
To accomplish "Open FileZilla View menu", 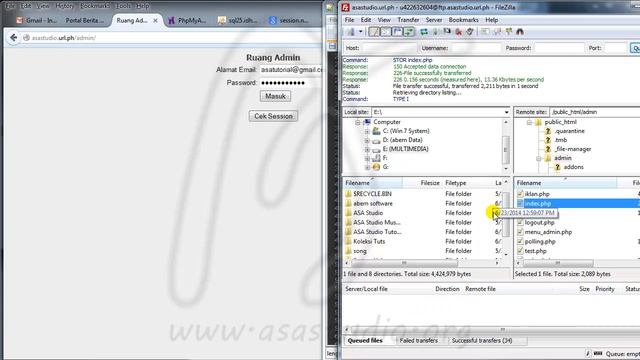I will click(384, 20).
